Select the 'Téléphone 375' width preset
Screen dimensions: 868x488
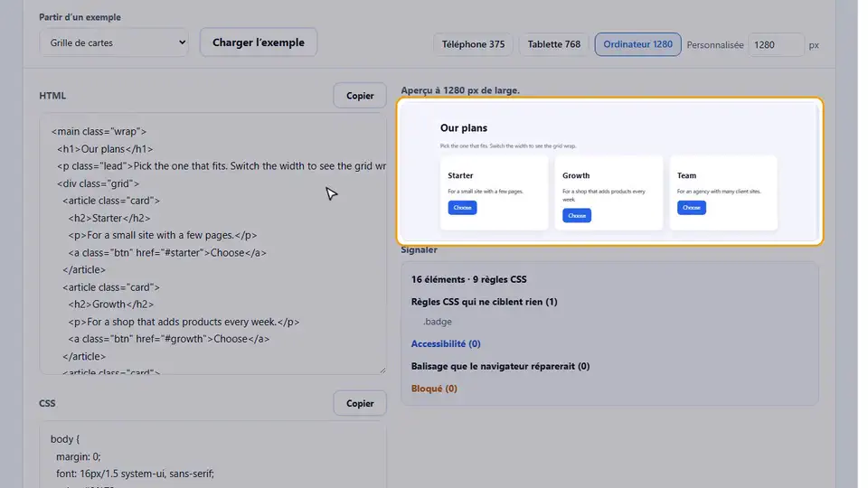473,44
